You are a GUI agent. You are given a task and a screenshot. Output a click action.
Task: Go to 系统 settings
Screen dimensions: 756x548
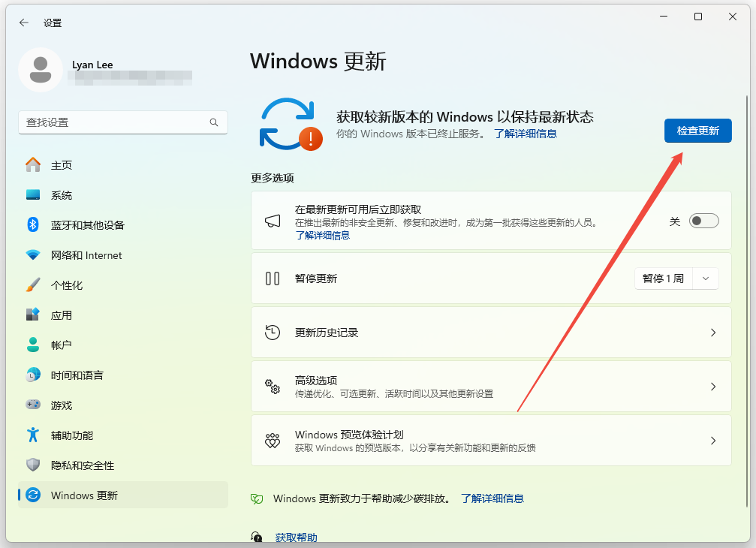click(x=123, y=194)
